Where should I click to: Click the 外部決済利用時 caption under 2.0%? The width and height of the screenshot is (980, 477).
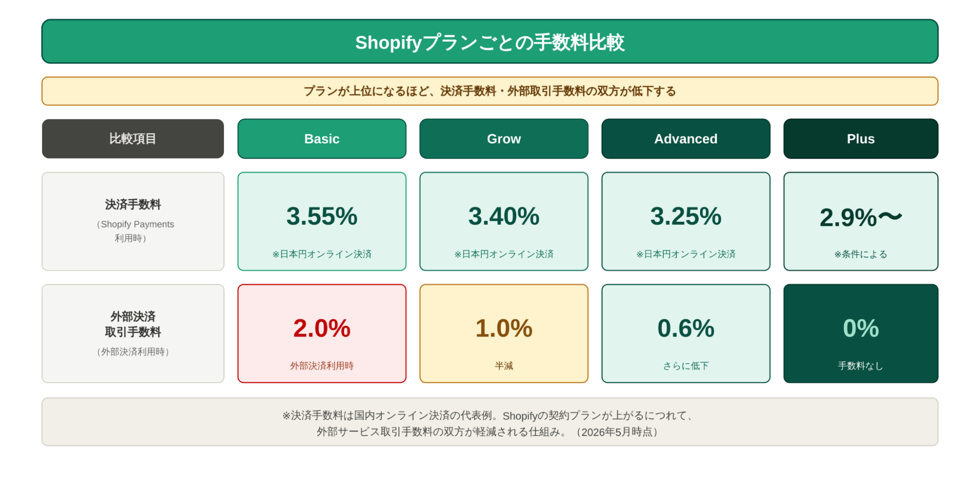pyautogui.click(x=322, y=366)
